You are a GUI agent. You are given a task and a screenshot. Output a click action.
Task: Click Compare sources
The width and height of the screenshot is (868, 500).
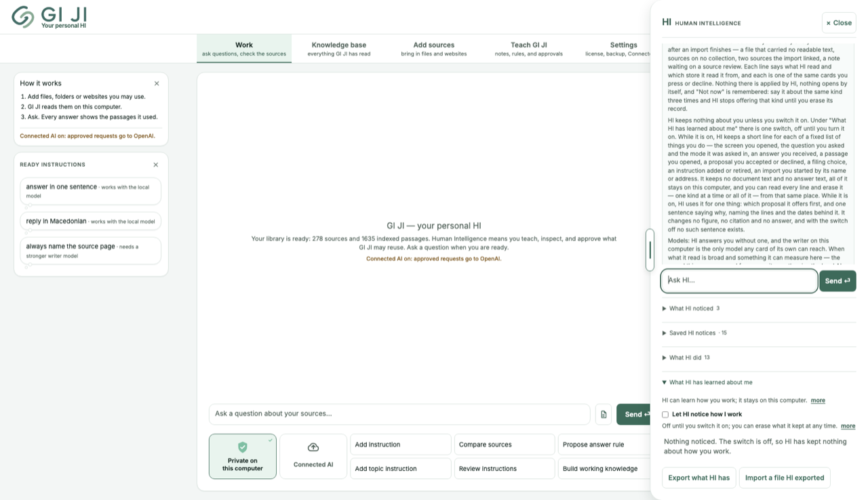tap(505, 444)
